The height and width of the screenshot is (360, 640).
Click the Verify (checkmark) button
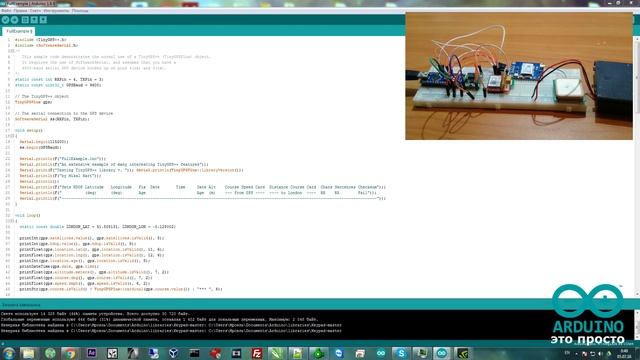point(5,20)
